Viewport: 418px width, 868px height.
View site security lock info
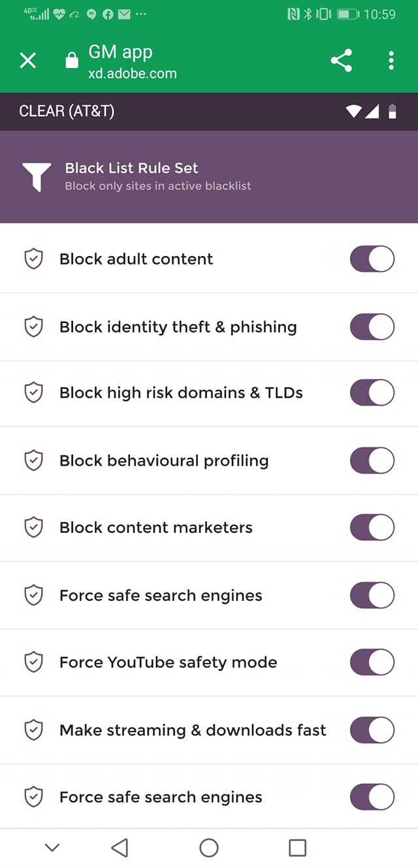[72, 61]
